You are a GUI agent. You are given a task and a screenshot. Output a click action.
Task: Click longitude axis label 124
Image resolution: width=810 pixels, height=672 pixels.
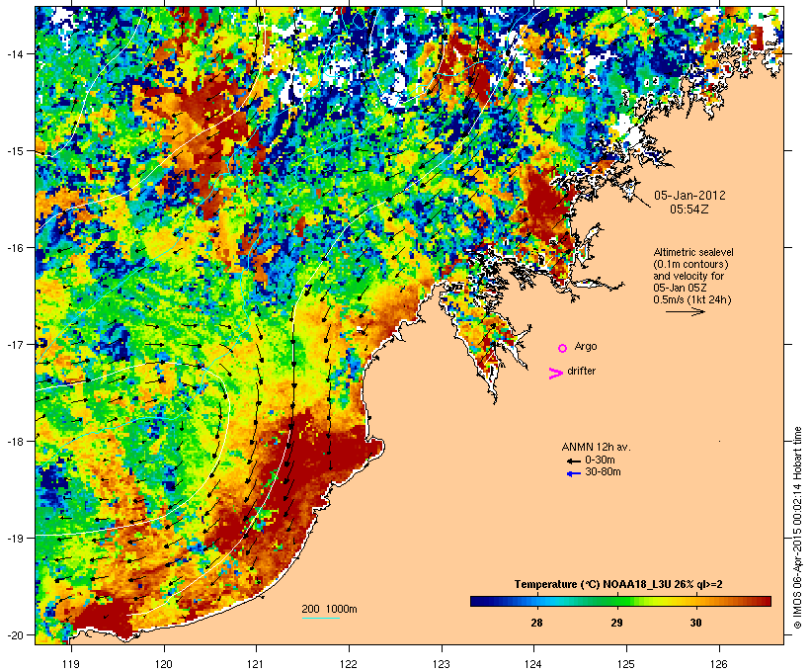[x=533, y=664]
